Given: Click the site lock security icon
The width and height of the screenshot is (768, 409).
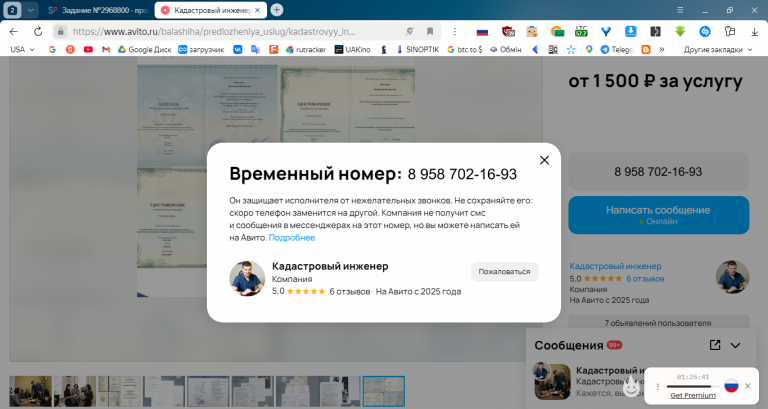Looking at the screenshot, I should point(60,31).
